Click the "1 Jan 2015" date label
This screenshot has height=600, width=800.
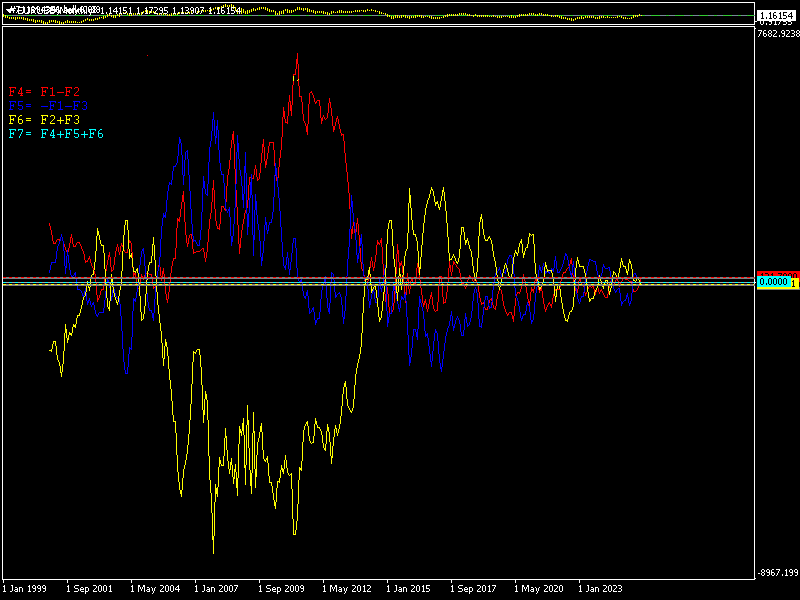click(x=408, y=589)
